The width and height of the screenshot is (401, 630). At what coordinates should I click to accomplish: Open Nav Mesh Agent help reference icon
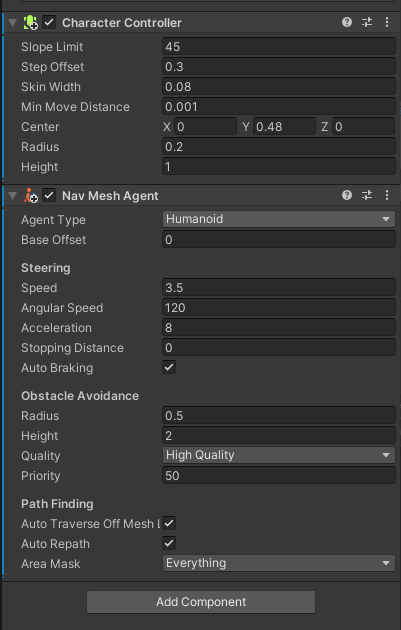click(x=347, y=195)
